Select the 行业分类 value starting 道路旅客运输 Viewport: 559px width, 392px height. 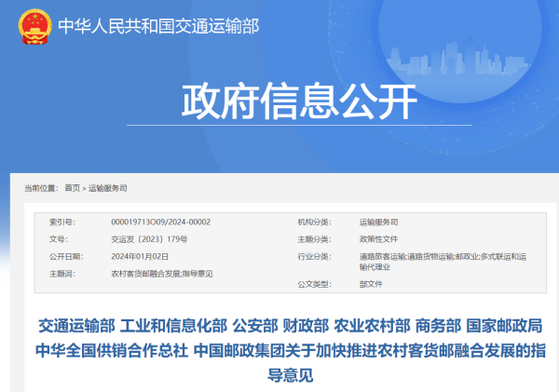pyautogui.click(x=443, y=262)
